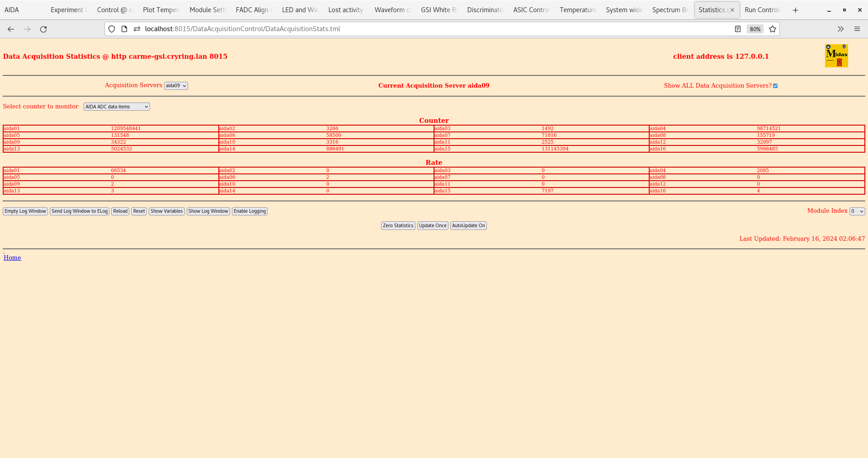Click the Show Variables button
This screenshot has height=458, width=868.
click(167, 211)
